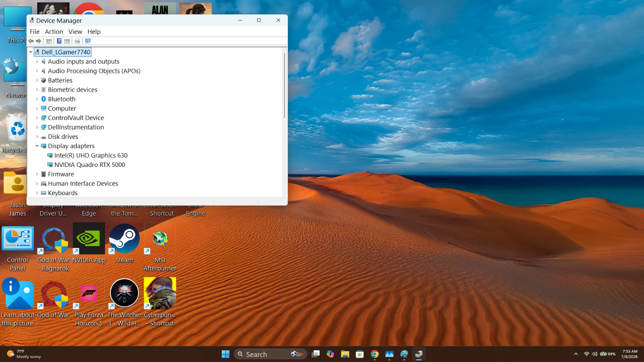
Task: Expand the Bluetooth category
Action: [37, 99]
